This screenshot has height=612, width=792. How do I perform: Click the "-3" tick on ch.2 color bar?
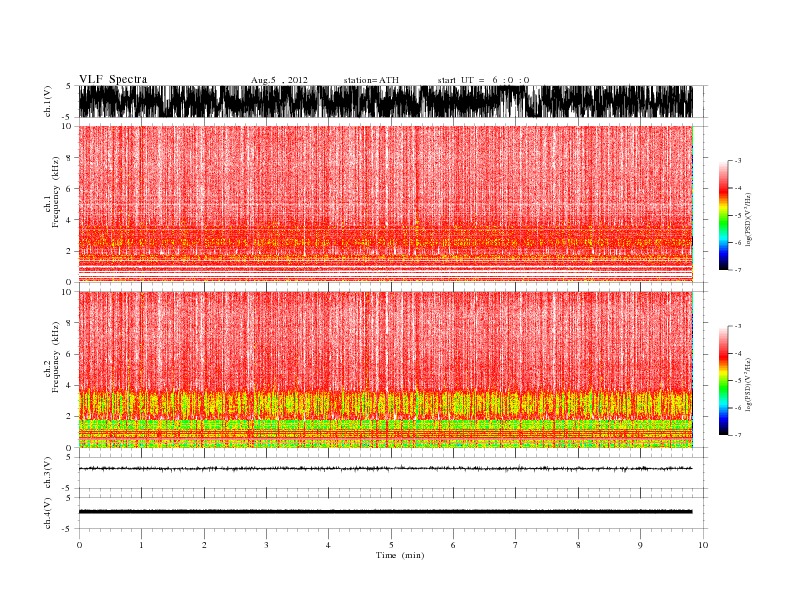737,326
